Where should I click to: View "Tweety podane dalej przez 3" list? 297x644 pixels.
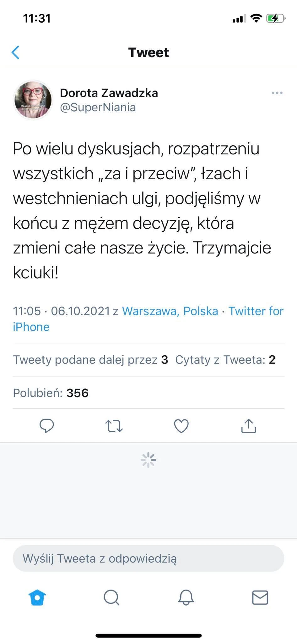click(90, 360)
